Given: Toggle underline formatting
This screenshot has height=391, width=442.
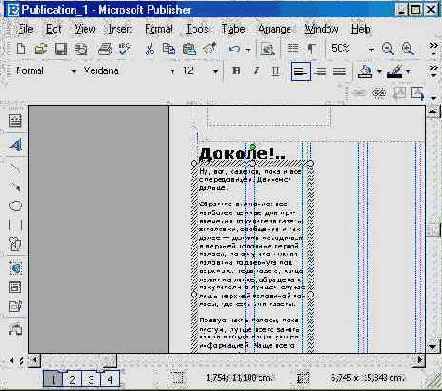Looking at the screenshot, I should tap(275, 71).
